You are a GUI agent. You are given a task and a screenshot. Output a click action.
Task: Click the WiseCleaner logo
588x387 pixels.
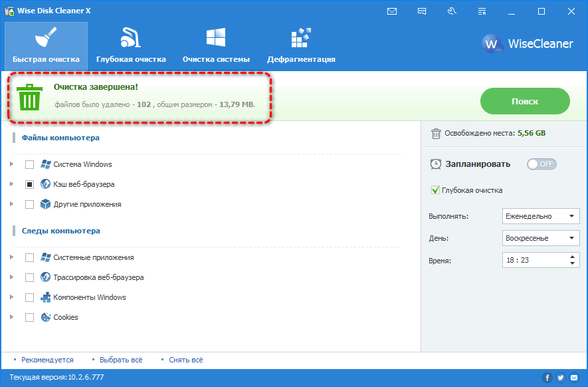coord(527,44)
